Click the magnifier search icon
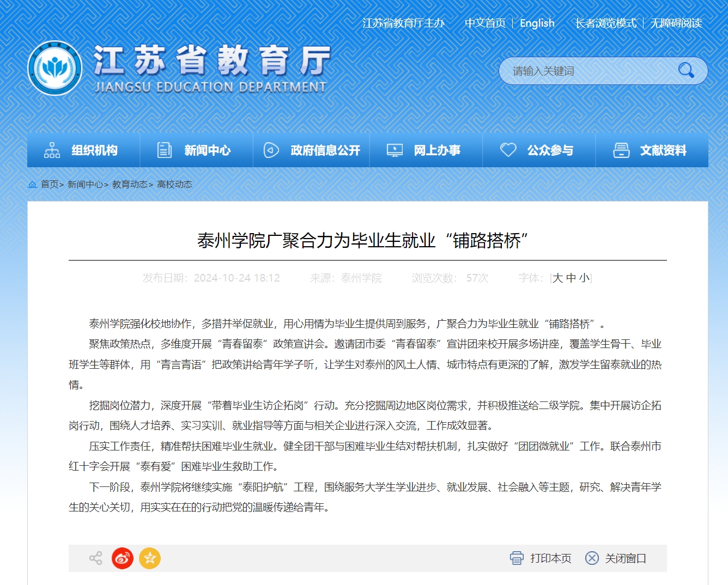This screenshot has width=728, height=585. point(685,70)
